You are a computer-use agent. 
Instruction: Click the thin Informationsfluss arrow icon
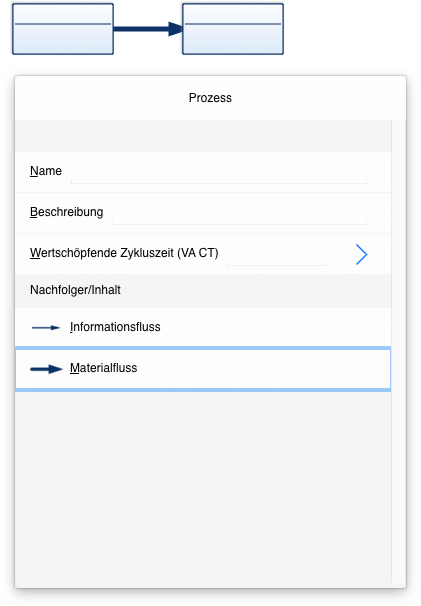pyautogui.click(x=46, y=327)
